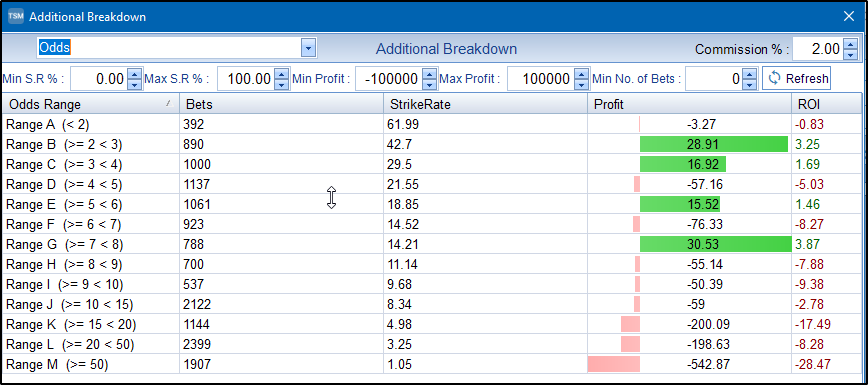Click the Max S.R % value field
This screenshot has width=868, height=385.
point(246,79)
